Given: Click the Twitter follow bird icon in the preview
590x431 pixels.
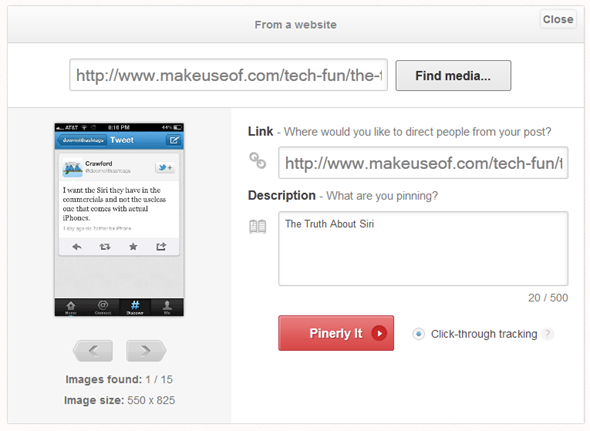Looking at the screenshot, I should pyautogui.click(x=165, y=167).
